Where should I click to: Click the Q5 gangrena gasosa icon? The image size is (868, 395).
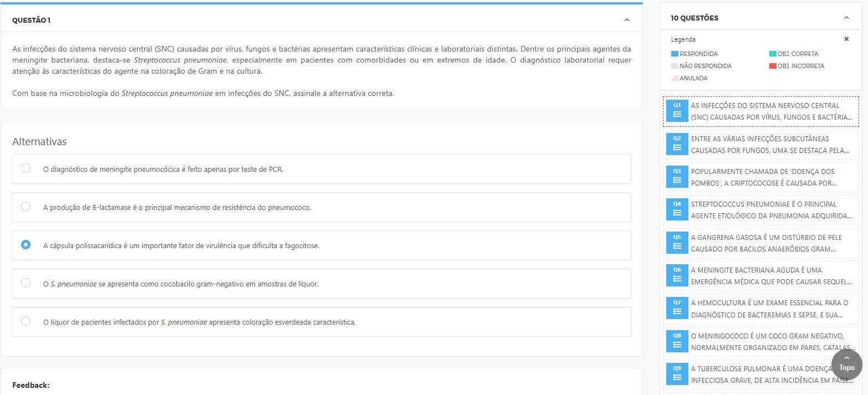click(677, 242)
